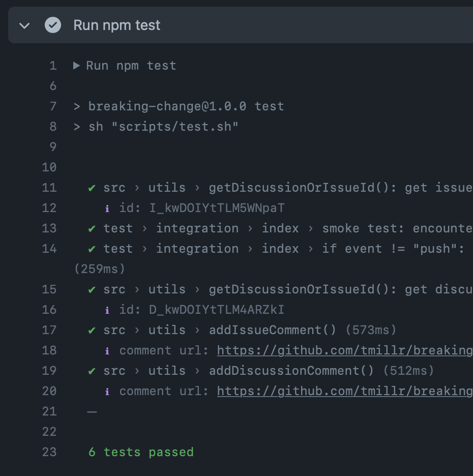Click 'Run npm test' text on line 1
Image resolution: width=473 pixels, height=476 pixels.
131,66
